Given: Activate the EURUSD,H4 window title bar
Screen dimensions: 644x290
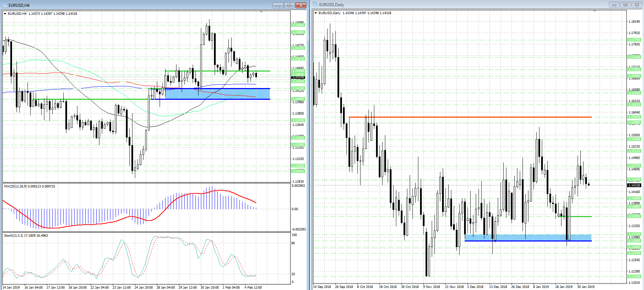Looking at the screenshot, I should click(138, 5).
